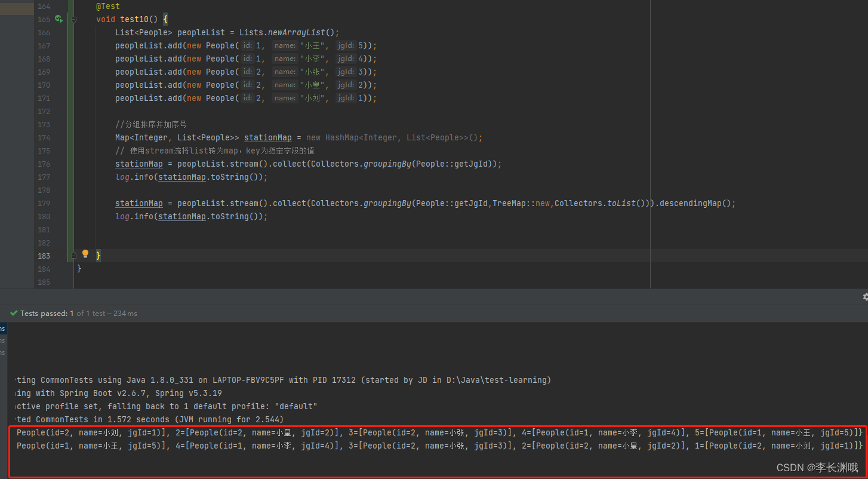868x479 pixels.
Task: Click the fold end marker at line 183
Action: click(x=74, y=255)
